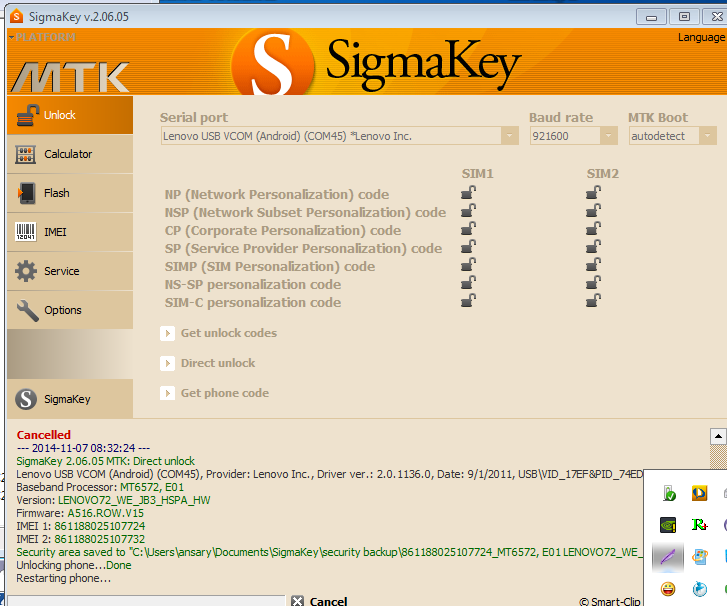Click the X icon next to Cancel
The height and width of the screenshot is (606, 727).
[298, 601]
